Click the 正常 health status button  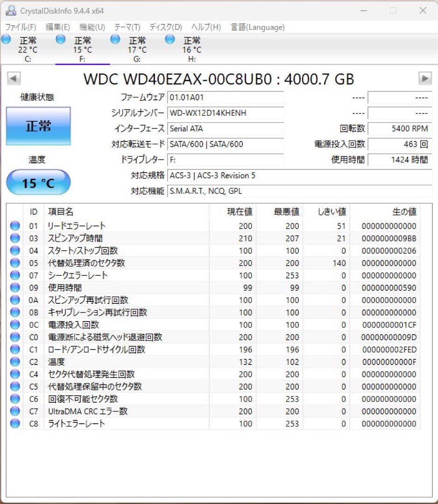[37, 126]
